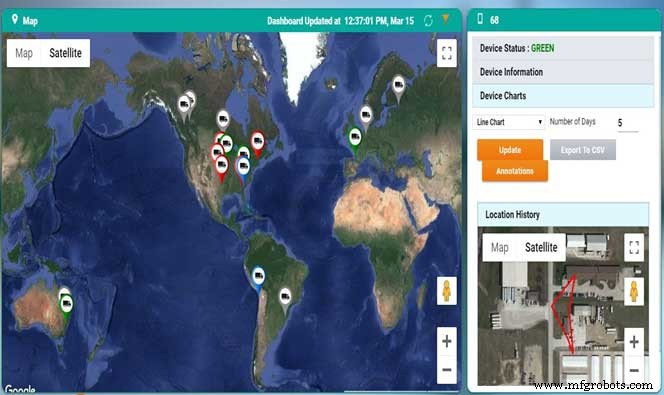This screenshot has height=395, width=664.
Task: Click the phone device icon beside 68
Action: coord(480,19)
